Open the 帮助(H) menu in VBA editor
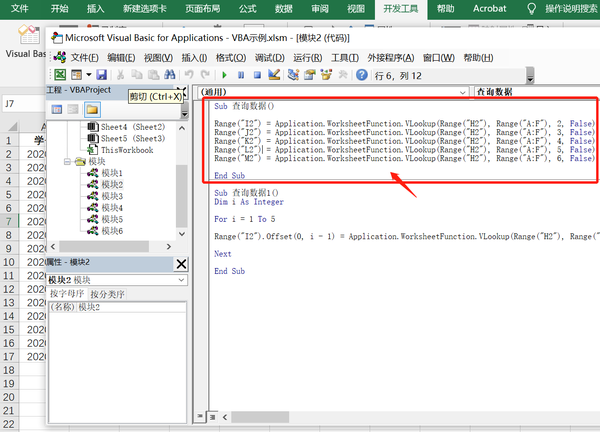The height and width of the screenshot is (432, 600). click(x=478, y=58)
